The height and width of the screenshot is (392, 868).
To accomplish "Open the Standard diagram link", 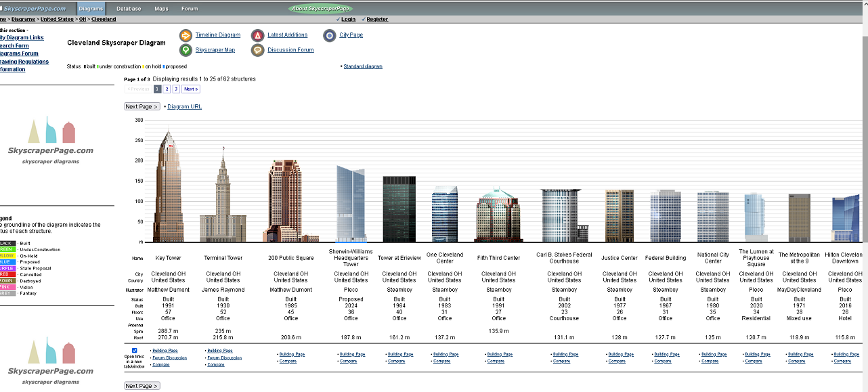I will 363,66.
